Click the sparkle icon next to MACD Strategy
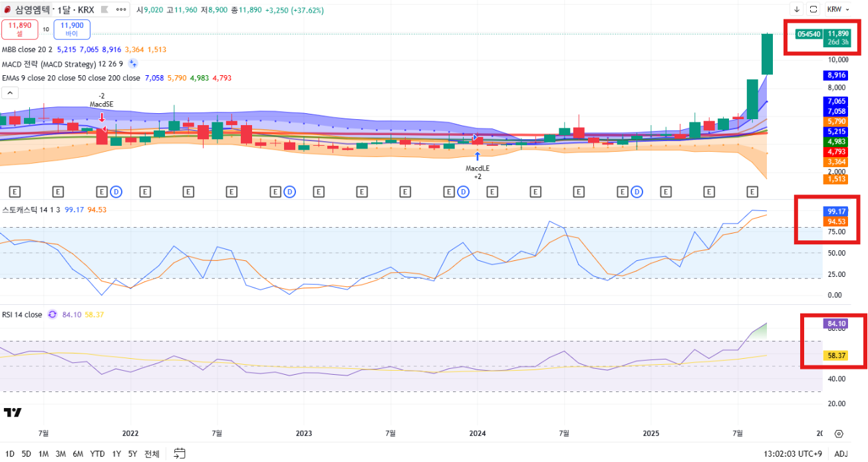The height and width of the screenshot is (462, 868). click(132, 64)
